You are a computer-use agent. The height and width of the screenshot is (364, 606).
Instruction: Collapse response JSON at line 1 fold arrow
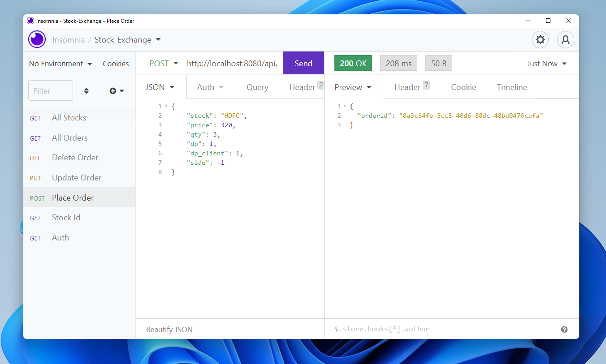tap(345, 106)
